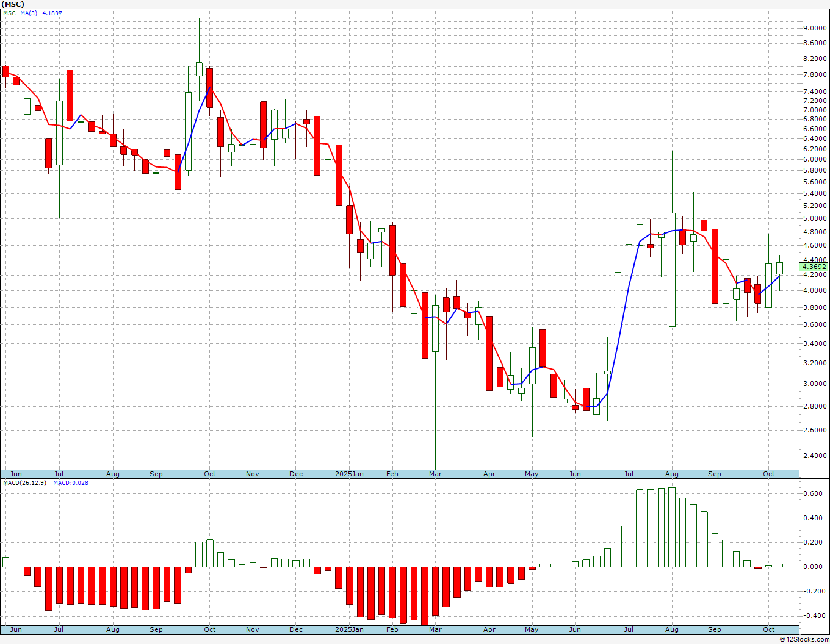This screenshot has height=644, width=830.
Task: Select the 8.6000 price axis label
Action: (x=816, y=43)
